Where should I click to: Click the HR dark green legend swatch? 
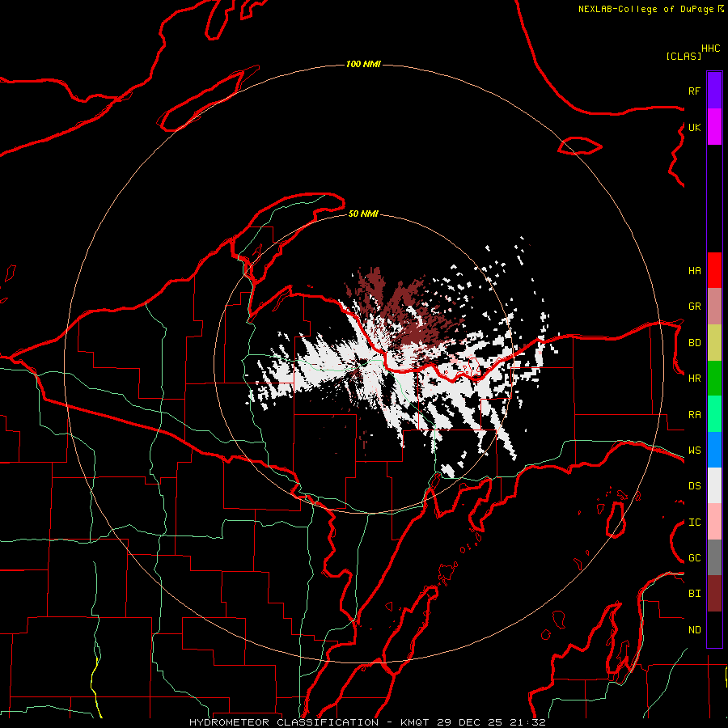pyautogui.click(x=714, y=379)
